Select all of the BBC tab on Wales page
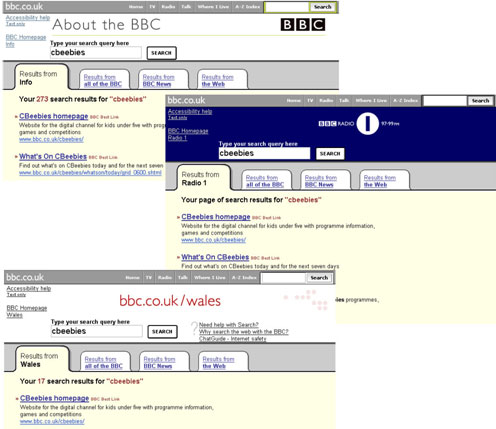Screen dimensions: 496x429 click(x=105, y=362)
